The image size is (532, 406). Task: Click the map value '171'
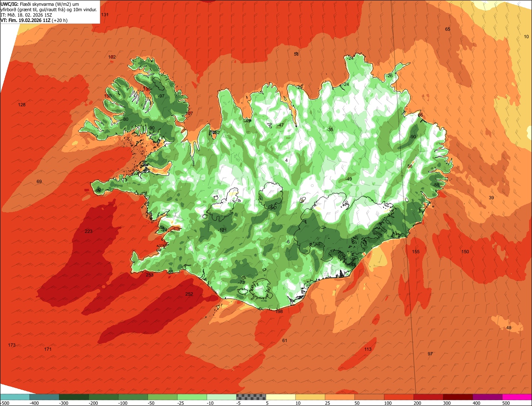[x=48, y=349]
